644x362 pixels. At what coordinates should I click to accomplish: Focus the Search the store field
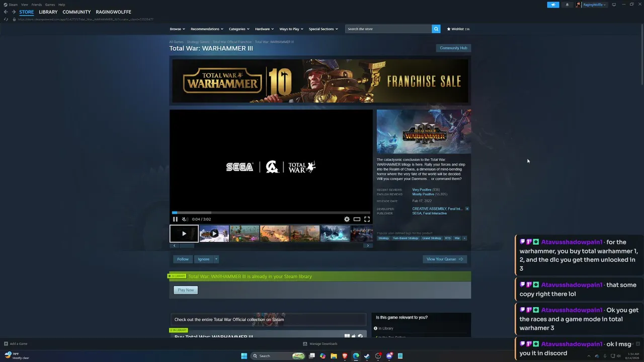tap(388, 29)
